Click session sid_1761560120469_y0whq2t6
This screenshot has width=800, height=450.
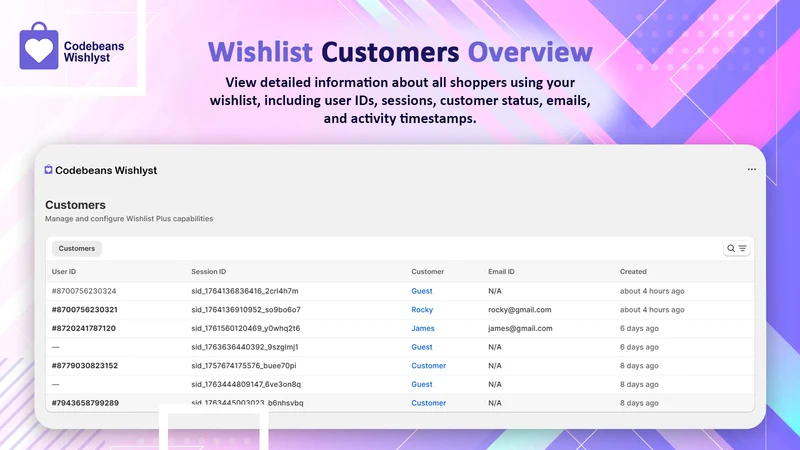(x=246, y=328)
